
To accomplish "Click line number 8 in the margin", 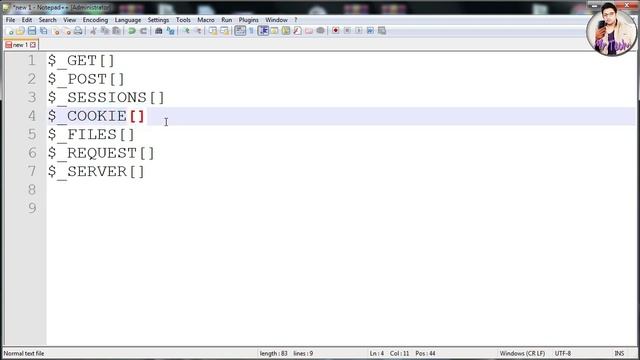I will (x=32, y=190).
